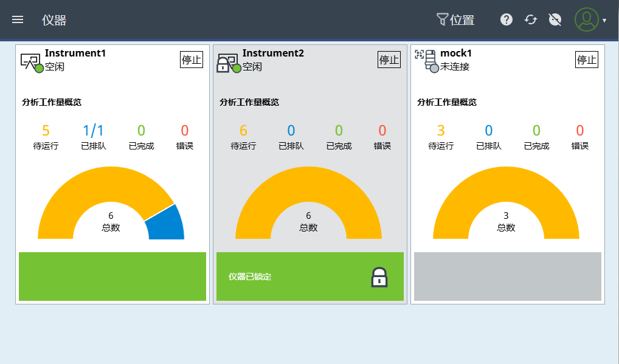Open the user profile avatar
Viewport: 619px width, 364px height.
(x=586, y=19)
